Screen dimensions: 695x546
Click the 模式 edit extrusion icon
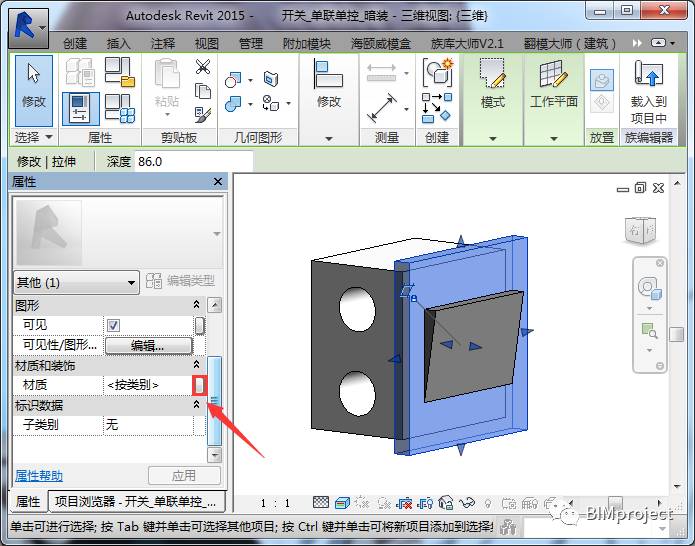pos(493,73)
